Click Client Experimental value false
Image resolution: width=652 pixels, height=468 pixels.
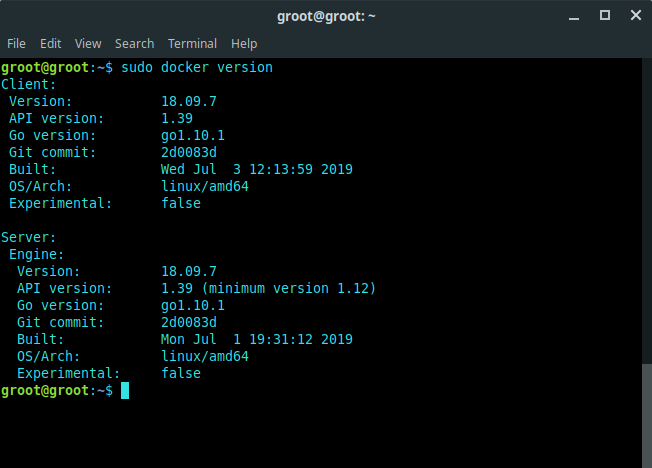click(181, 203)
